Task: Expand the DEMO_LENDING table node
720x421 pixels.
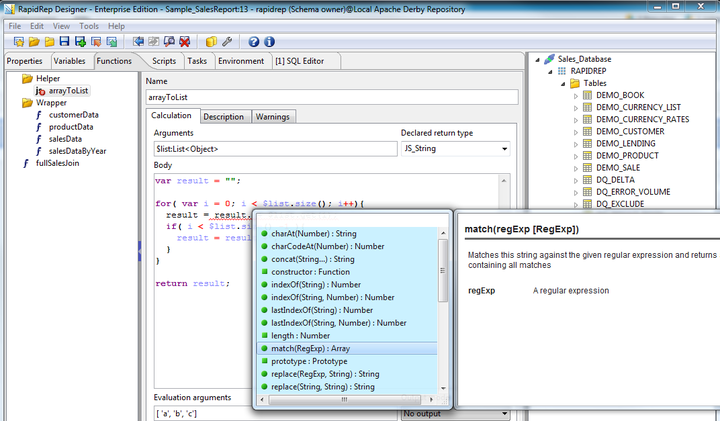Action: (x=576, y=144)
